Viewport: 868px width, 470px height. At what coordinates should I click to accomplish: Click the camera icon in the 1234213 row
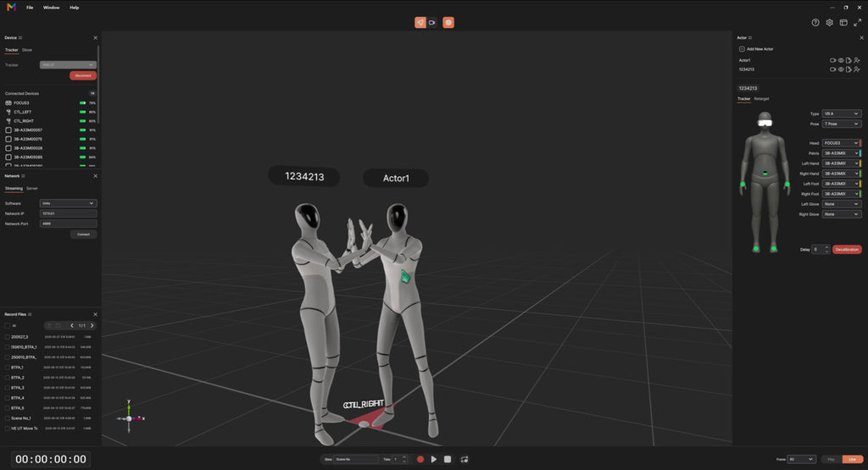pos(832,69)
